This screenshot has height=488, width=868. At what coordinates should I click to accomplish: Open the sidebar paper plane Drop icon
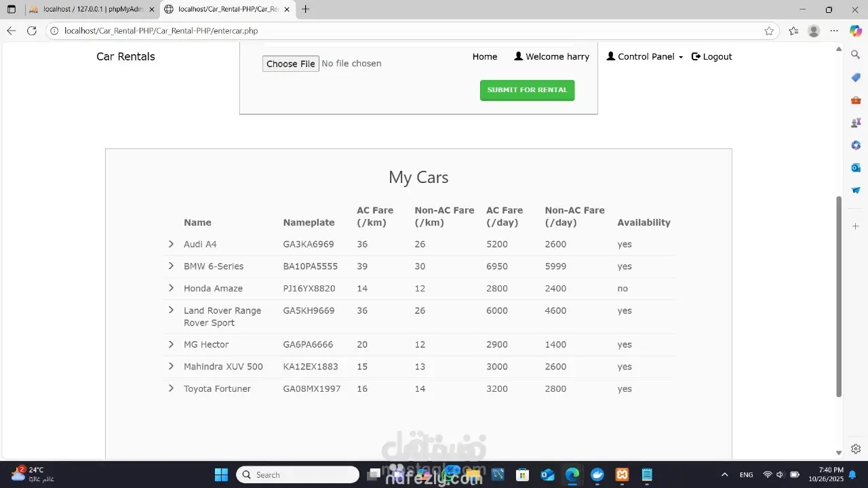coord(856,190)
